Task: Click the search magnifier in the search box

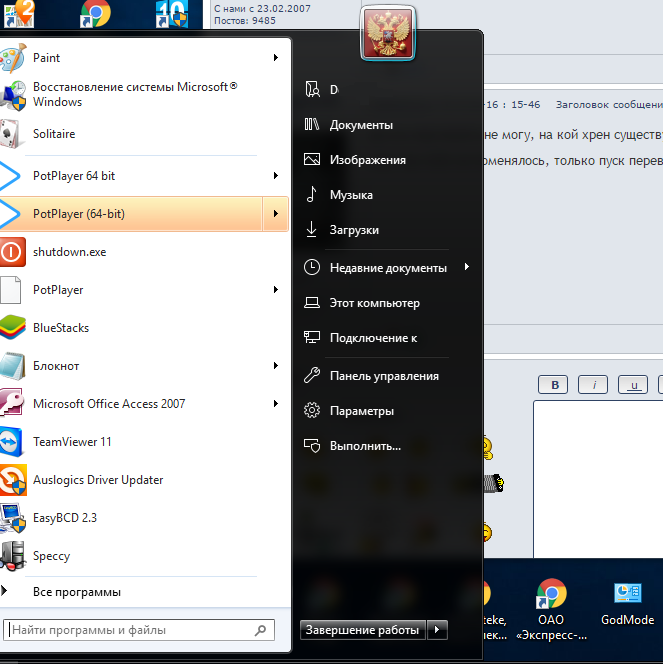Action: (x=260, y=630)
